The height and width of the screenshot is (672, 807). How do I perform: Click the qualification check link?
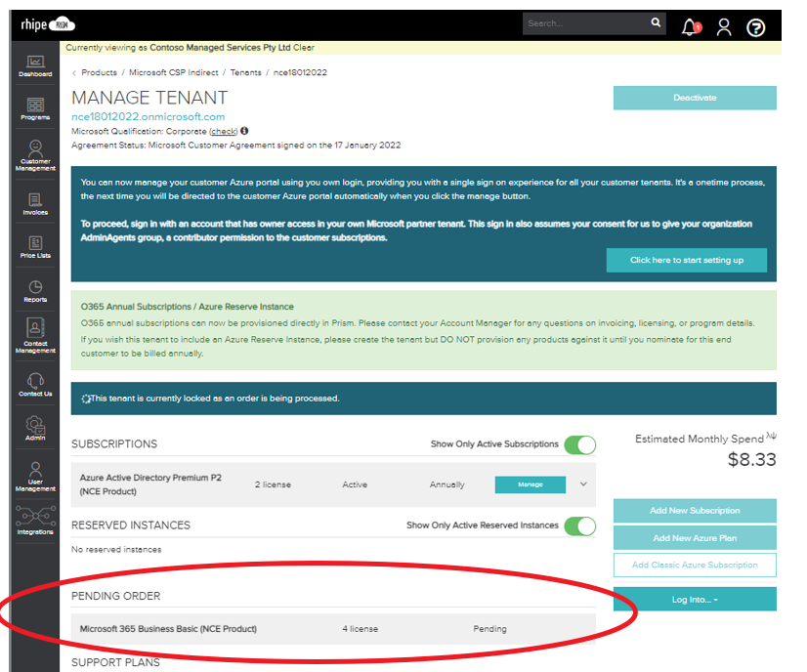[224, 131]
